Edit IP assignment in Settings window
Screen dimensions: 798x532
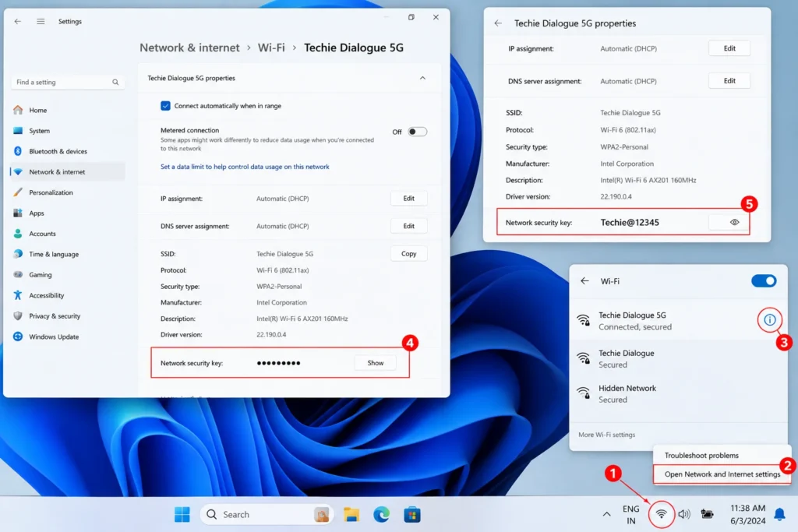(408, 199)
